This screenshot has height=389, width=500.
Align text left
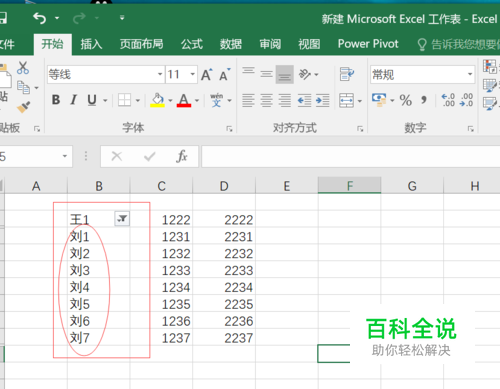(x=248, y=100)
